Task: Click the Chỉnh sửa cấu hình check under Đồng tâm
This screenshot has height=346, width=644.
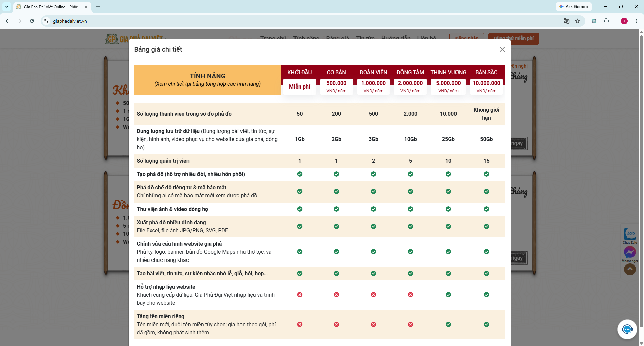Action: click(x=410, y=252)
